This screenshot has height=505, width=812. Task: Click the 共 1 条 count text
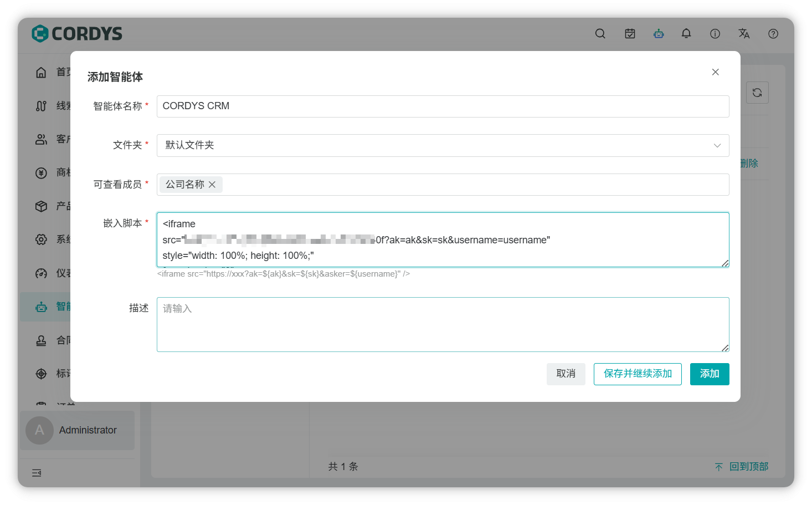coord(343,467)
